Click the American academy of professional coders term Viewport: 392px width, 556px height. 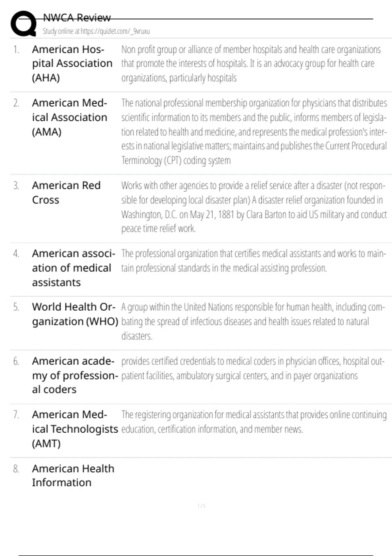[75, 375]
